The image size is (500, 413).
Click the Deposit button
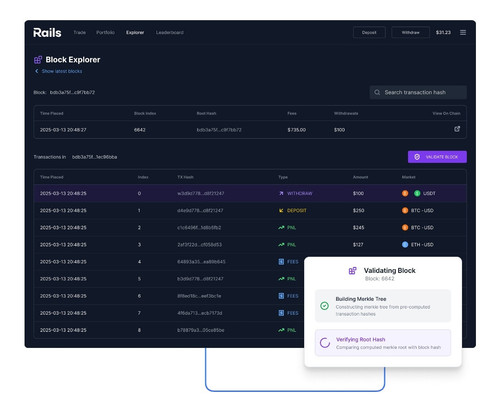[369, 32]
